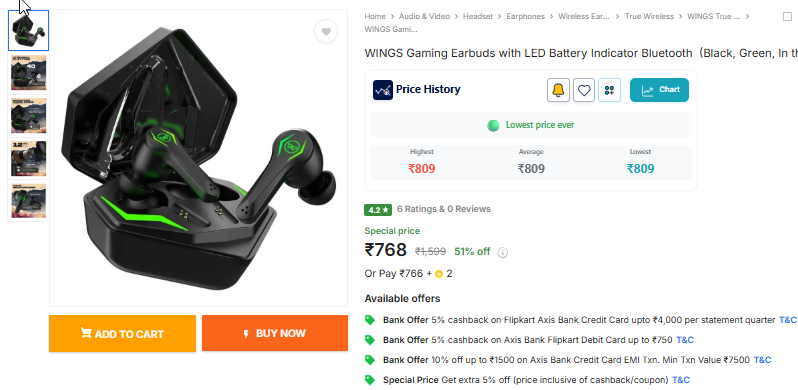Screen dimensions: 798x390
Task: Click the Price History logo icon
Action: (x=383, y=90)
